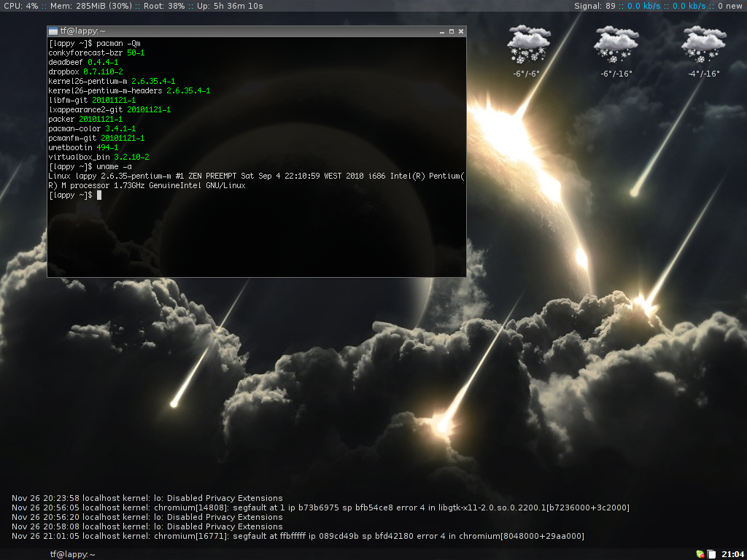The height and width of the screenshot is (560, 747).
Task: Click the 'Signal: 89' wireless reading
Action: pos(595,6)
